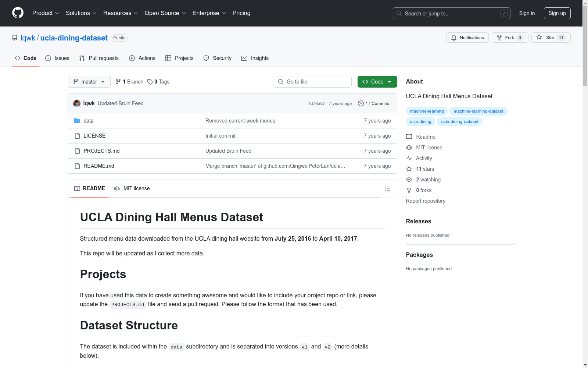Viewport: 588px width, 368px height.
Task: Click the Notifications button
Action: pyautogui.click(x=467, y=38)
